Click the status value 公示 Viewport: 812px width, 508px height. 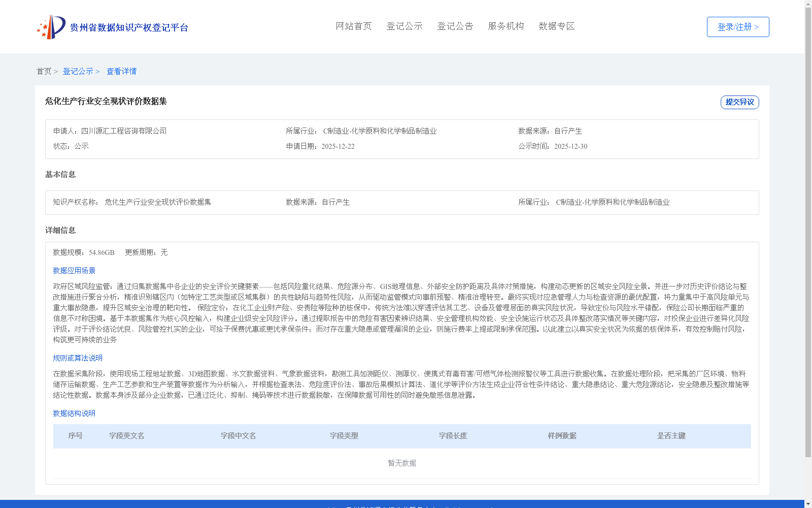[81, 146]
